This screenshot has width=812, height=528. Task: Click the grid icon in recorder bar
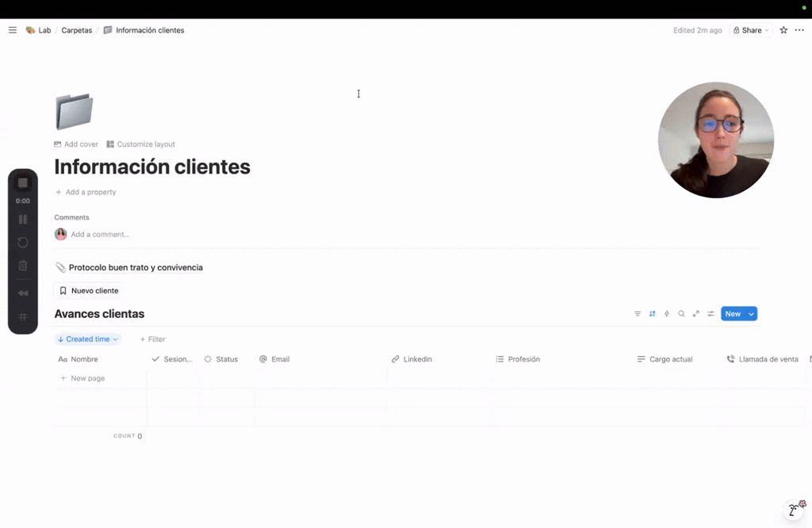23,317
